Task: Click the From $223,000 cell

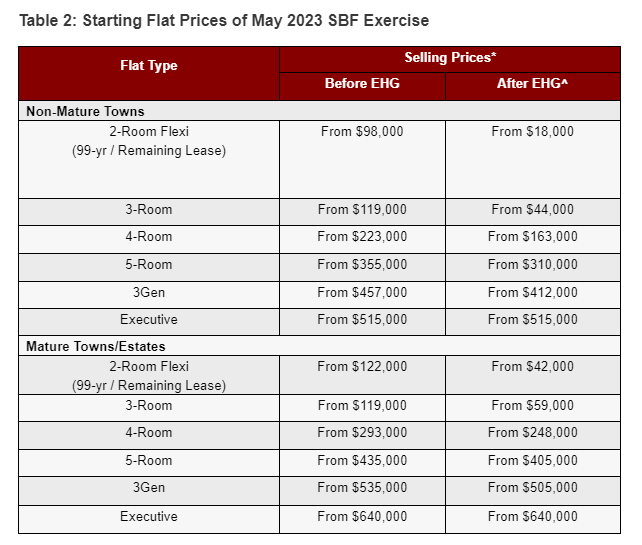Action: point(362,239)
